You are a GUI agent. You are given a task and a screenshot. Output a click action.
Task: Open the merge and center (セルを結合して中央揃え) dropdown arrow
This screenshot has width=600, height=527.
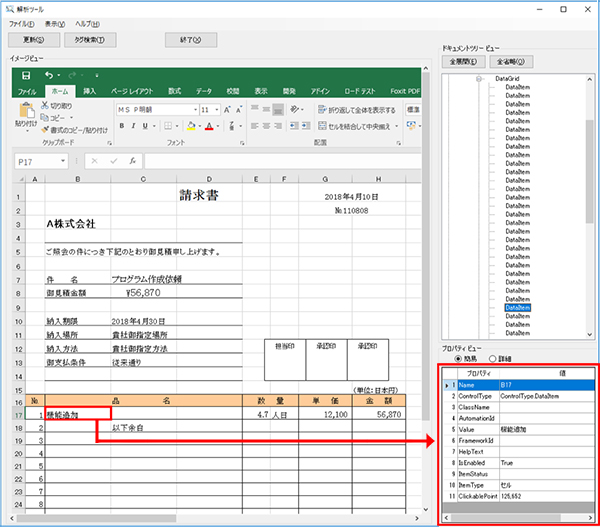coord(396,126)
